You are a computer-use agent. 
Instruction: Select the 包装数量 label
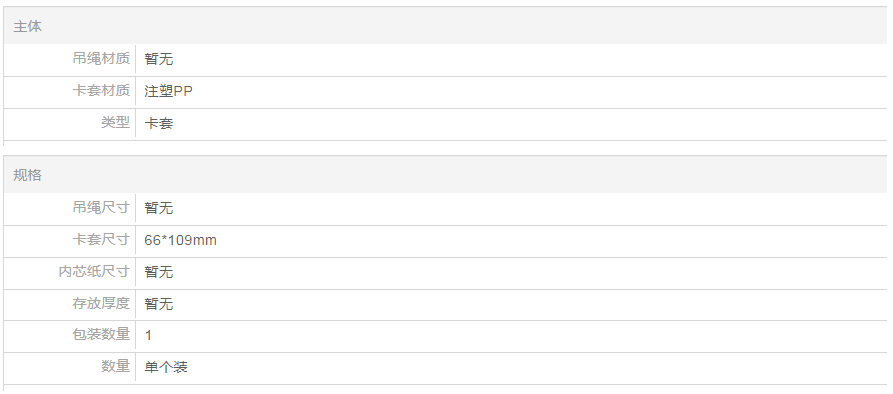point(101,334)
